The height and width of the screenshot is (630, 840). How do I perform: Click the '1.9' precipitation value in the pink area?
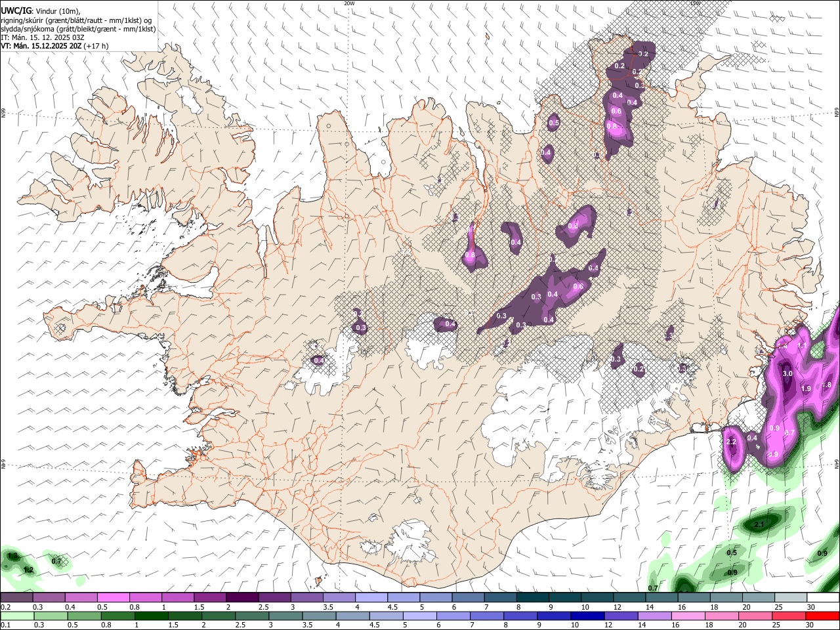tap(807, 388)
